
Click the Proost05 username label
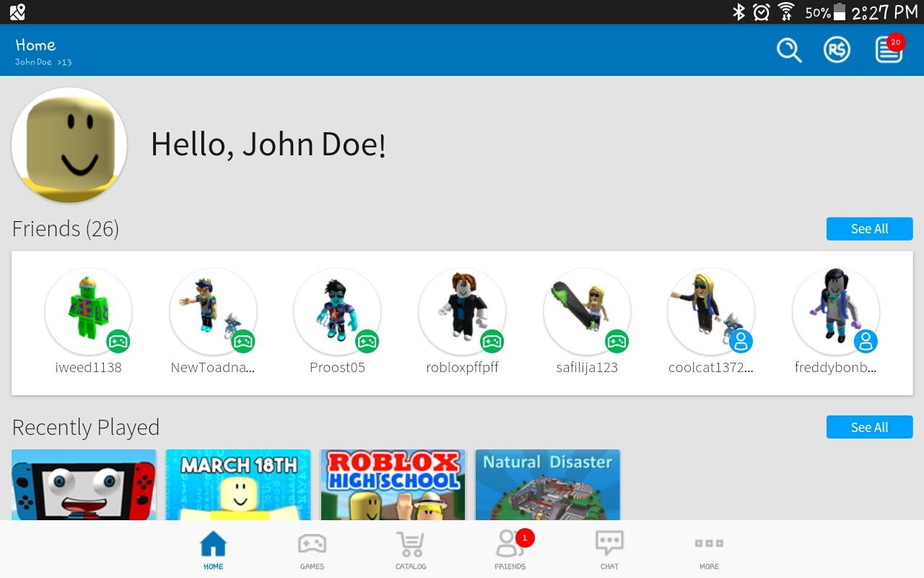point(337,367)
